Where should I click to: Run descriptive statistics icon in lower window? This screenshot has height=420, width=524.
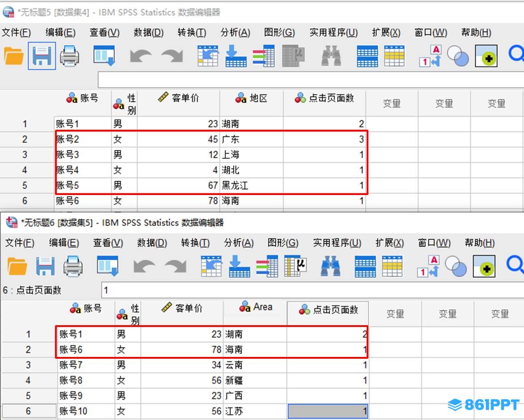tap(296, 266)
